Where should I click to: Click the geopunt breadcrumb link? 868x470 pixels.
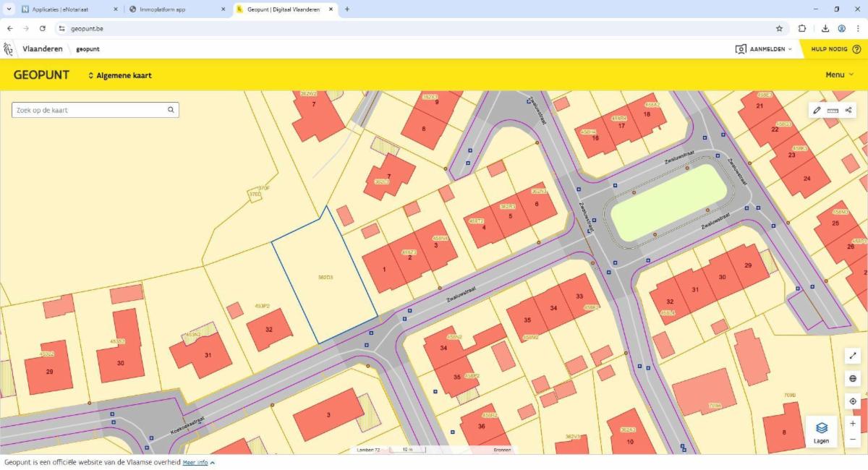[88, 49]
